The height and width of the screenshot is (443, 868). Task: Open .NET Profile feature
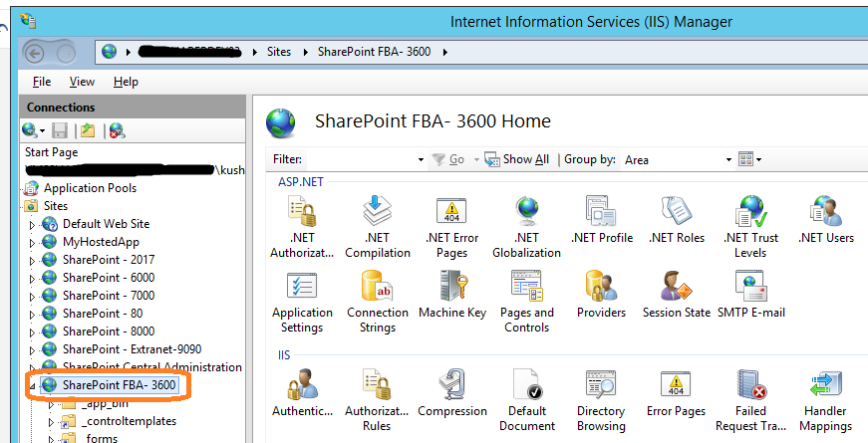(x=601, y=220)
